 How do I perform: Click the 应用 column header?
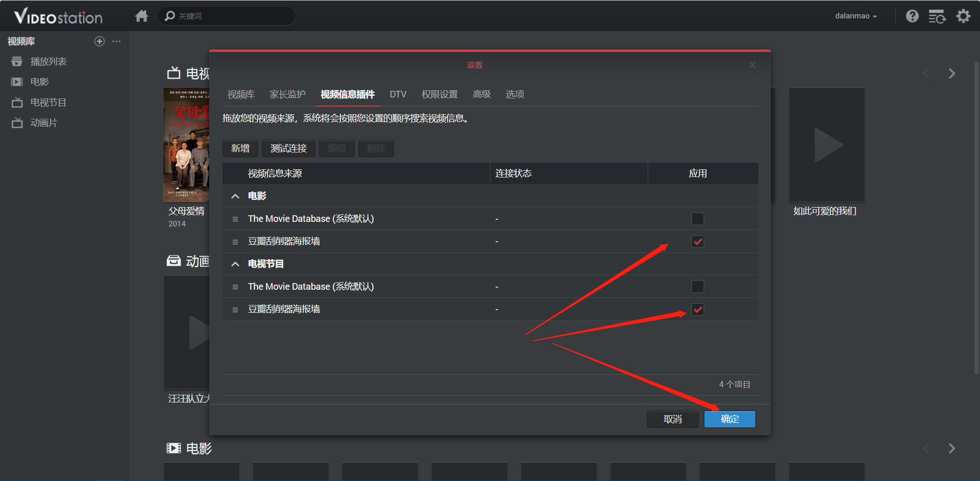tap(703, 173)
